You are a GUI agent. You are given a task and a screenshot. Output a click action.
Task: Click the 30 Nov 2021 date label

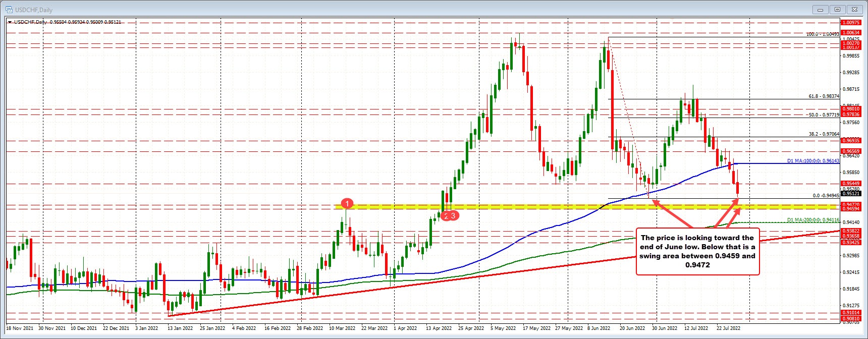coord(52,328)
